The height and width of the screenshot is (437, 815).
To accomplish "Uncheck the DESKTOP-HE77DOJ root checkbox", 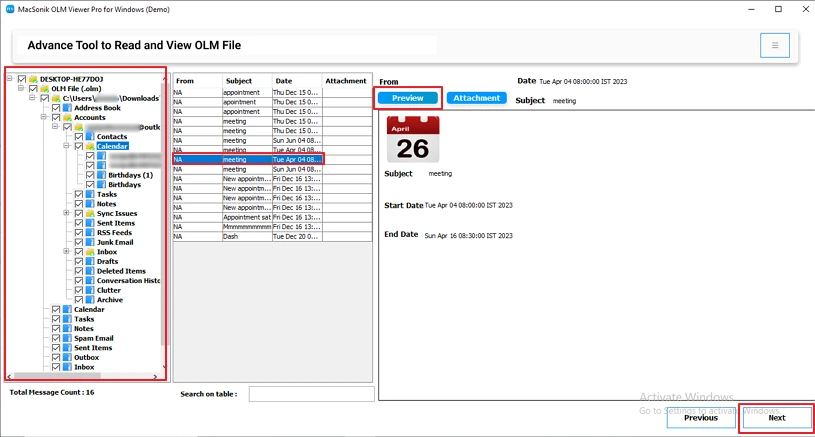I will tap(22, 79).
